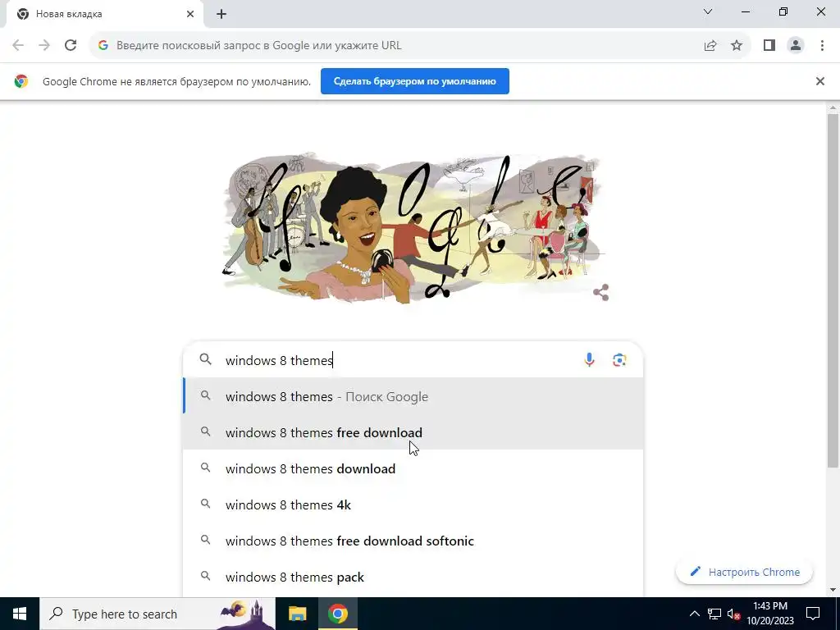Click the Chrome taskbar icon
Image resolution: width=840 pixels, height=630 pixels.
(x=337, y=614)
